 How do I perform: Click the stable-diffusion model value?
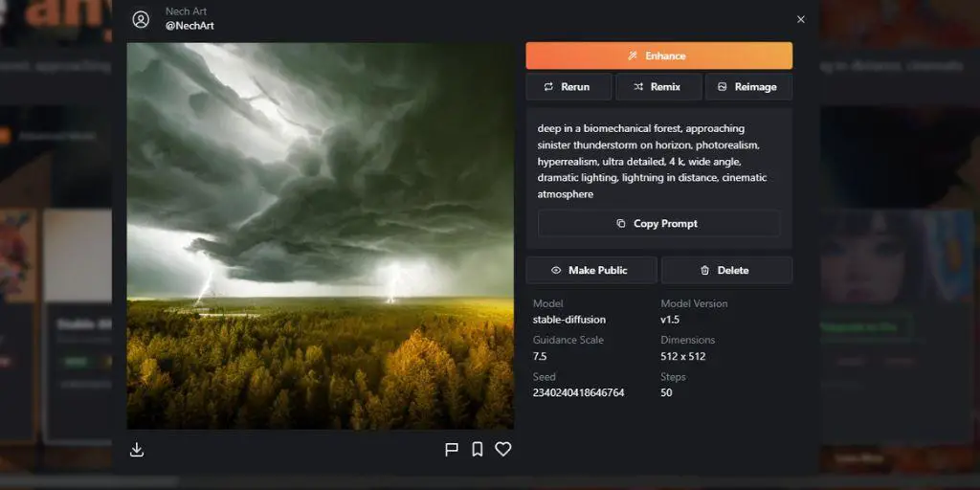[x=568, y=320]
